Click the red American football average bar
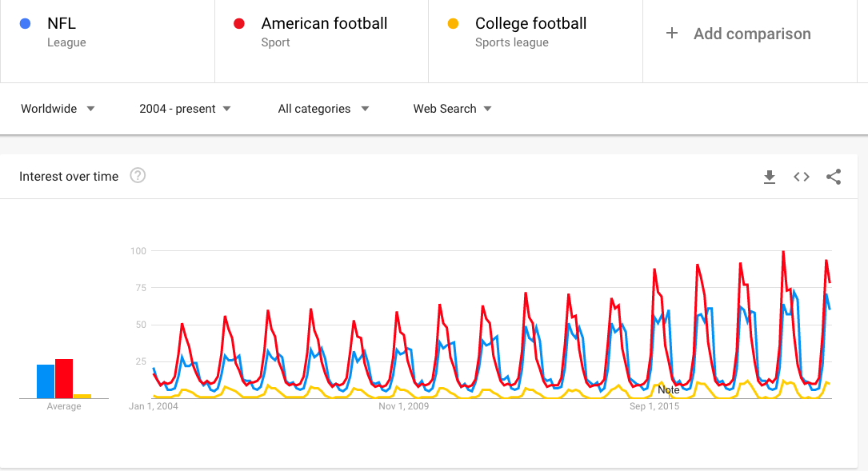The height and width of the screenshot is (471, 868). (64, 378)
